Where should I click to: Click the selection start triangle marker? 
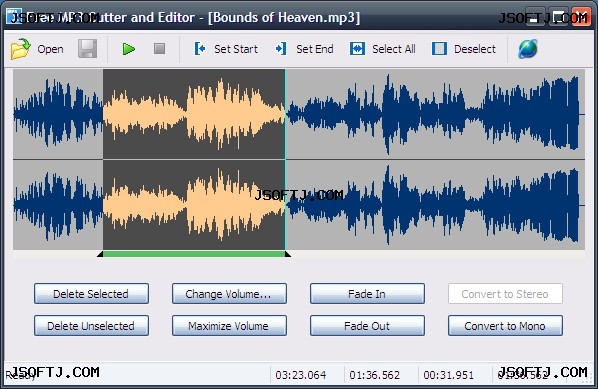click(100, 254)
